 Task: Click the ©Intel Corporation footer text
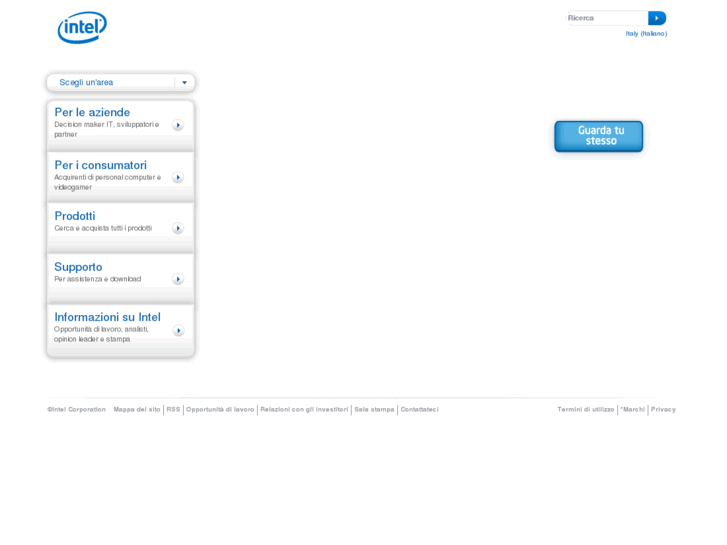pos(77,410)
